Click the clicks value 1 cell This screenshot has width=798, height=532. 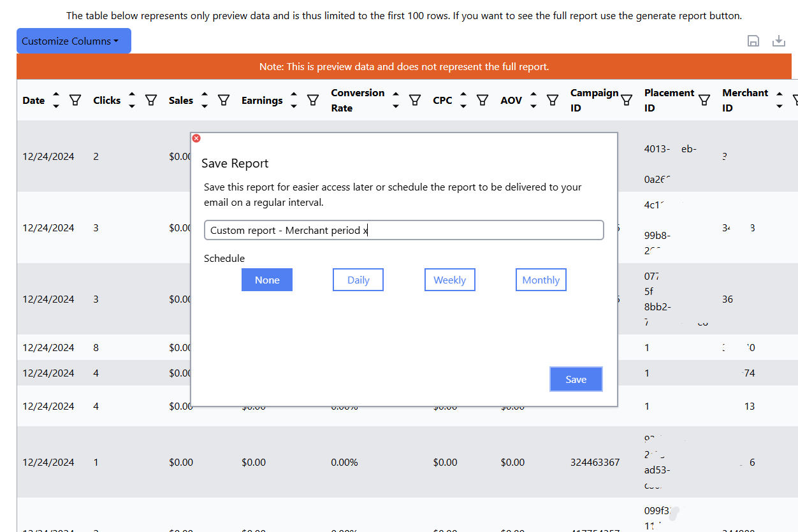(96, 462)
